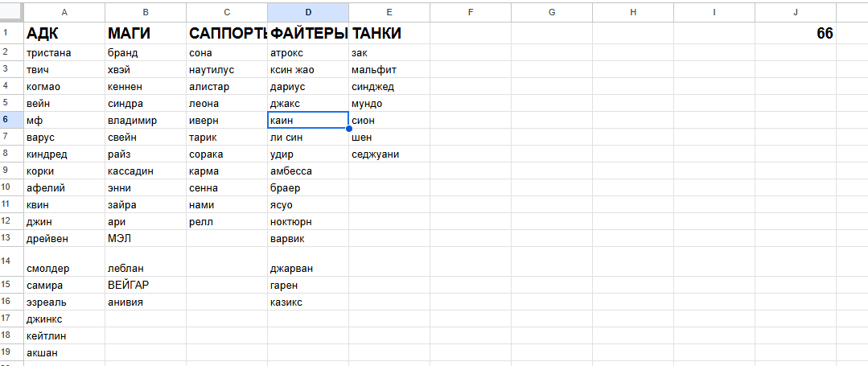Click the cell with value 66
This screenshot has width=868, height=366.
796,33
